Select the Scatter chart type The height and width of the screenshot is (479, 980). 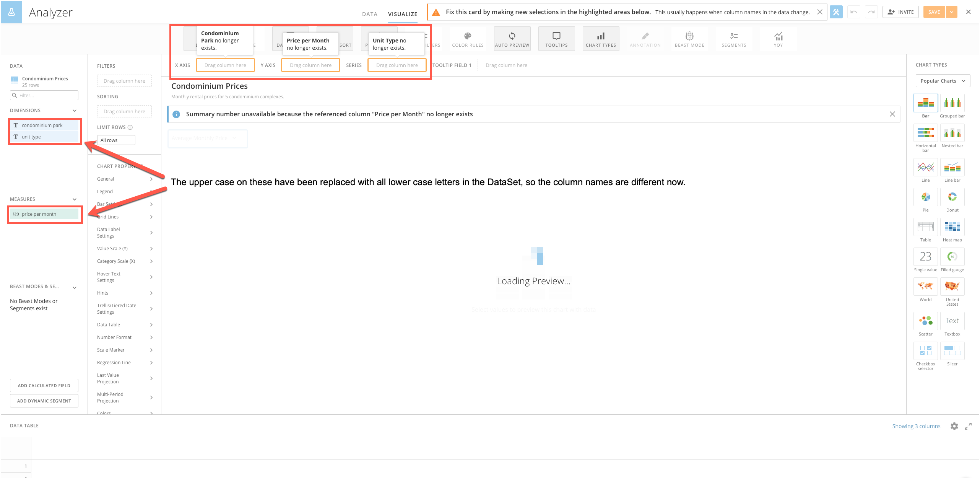925,321
